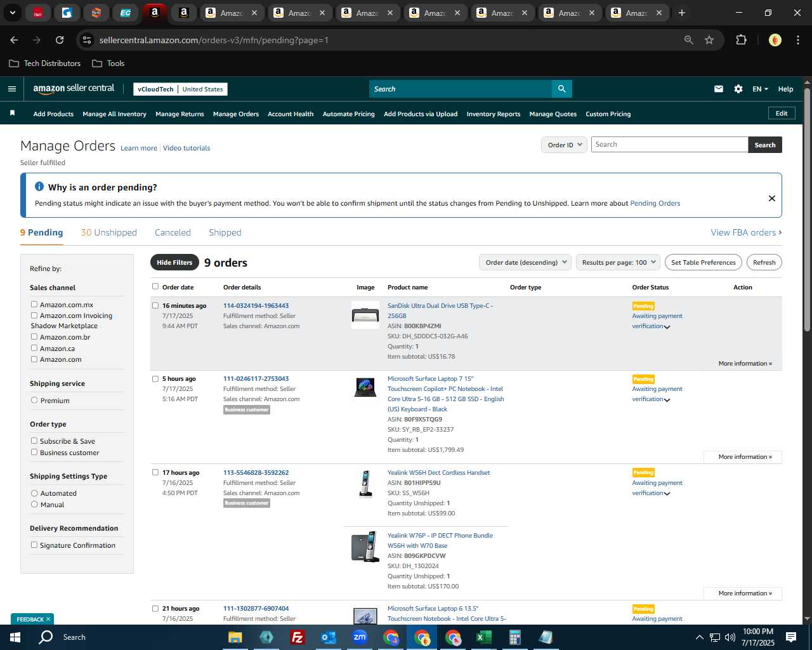Open the View FBA orders link

[746, 232]
